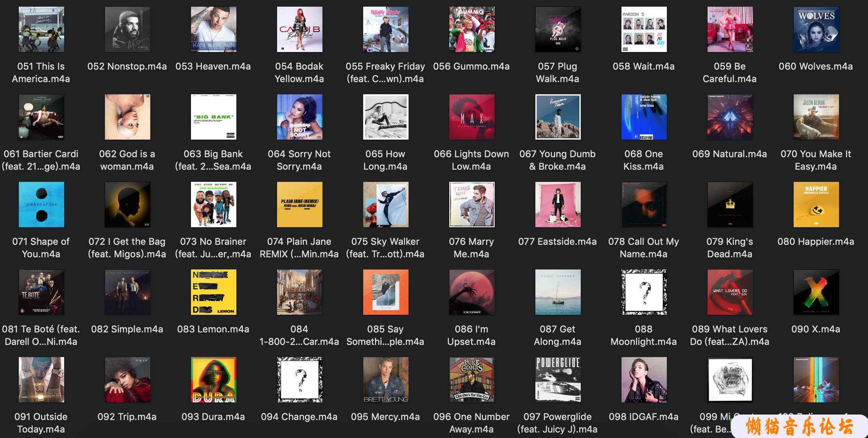Screen dimensions: 868x438
Task: Click the 091 Outside Today cover art
Action: [41, 380]
